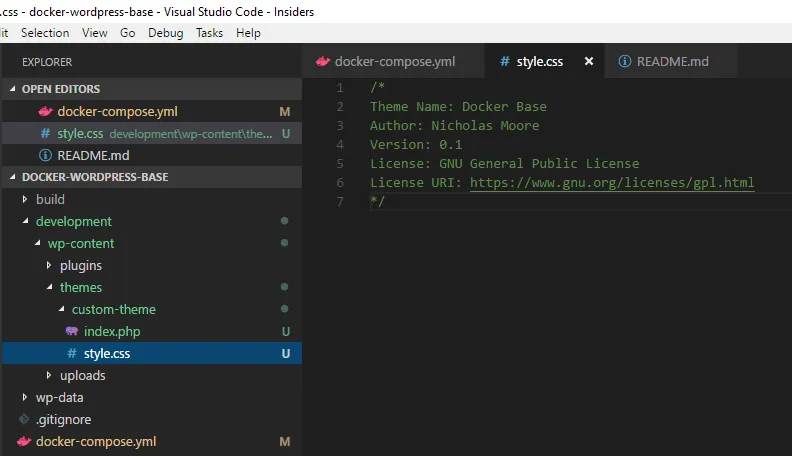792x456 pixels.
Task: Open the Debug menu
Action: 165,33
